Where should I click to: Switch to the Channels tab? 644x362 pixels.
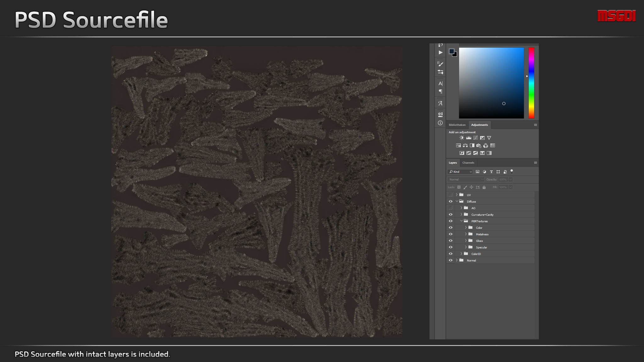468,163
